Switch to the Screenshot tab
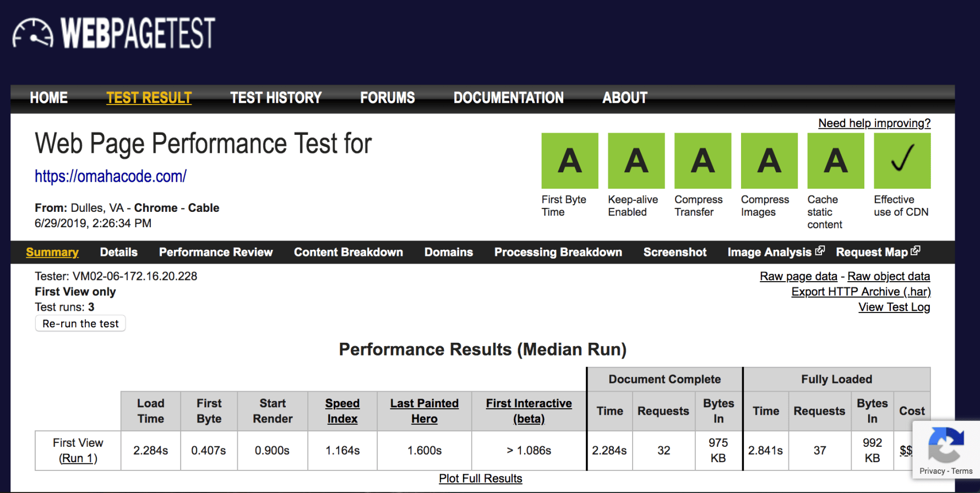Screen dimensions: 980x493 675,252
